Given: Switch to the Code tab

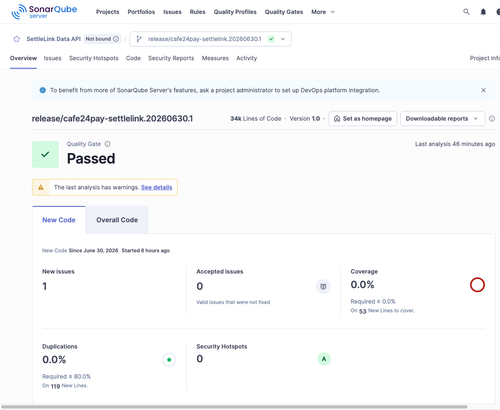Looking at the screenshot, I should pos(133,58).
